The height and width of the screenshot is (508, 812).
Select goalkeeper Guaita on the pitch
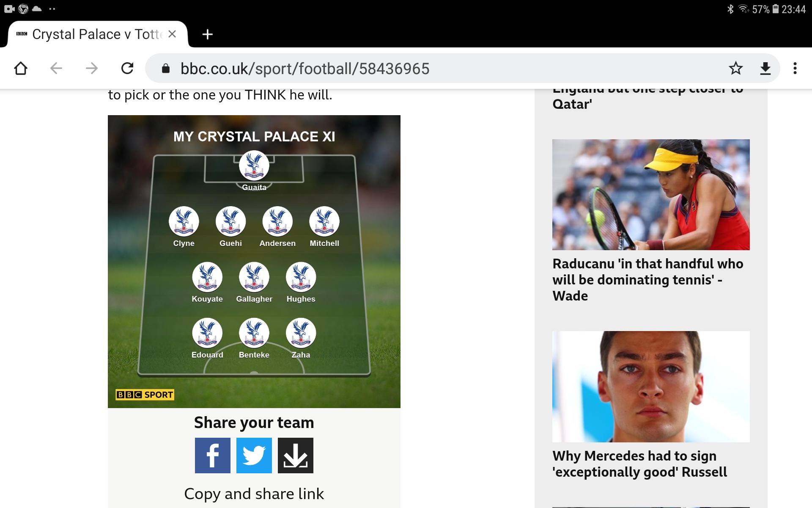point(254,166)
